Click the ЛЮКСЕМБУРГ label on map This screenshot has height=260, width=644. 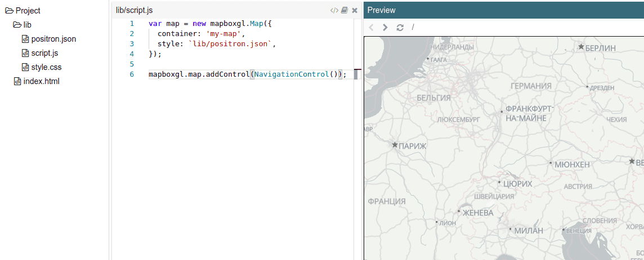point(459,120)
